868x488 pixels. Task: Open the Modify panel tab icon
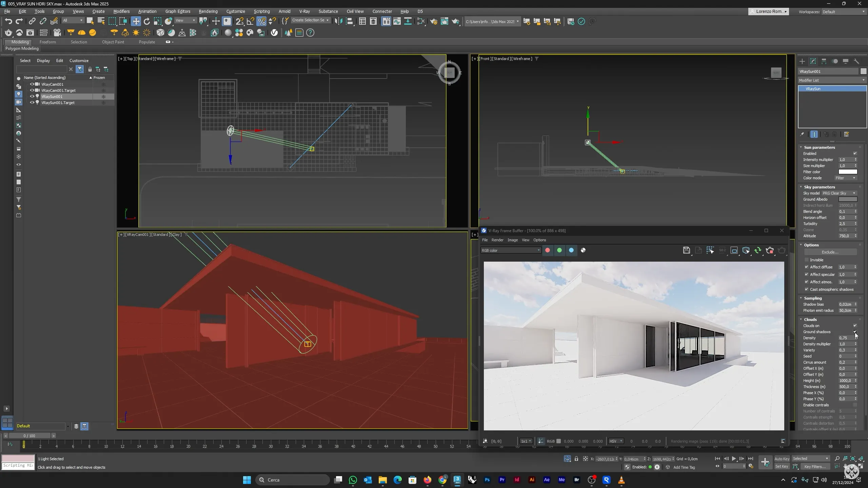click(x=813, y=61)
